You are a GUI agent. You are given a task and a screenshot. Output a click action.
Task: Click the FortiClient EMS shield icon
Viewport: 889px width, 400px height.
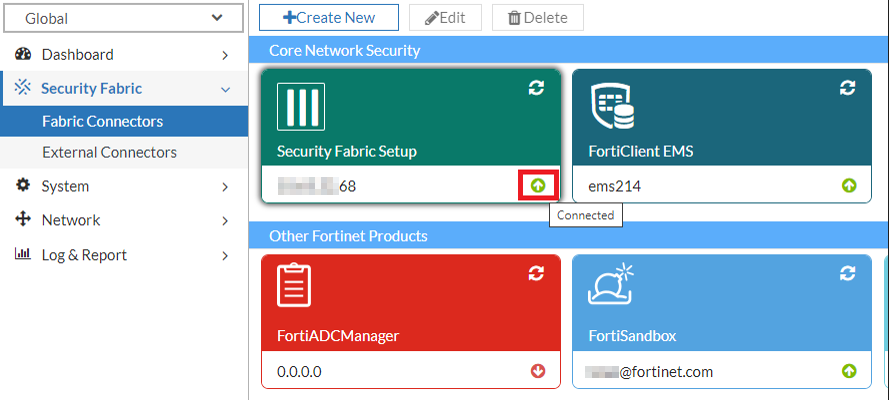tap(610, 106)
